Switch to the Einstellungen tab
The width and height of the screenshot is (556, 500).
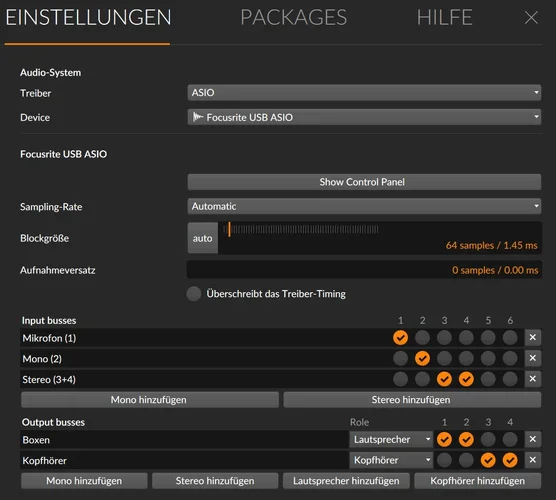(88, 17)
